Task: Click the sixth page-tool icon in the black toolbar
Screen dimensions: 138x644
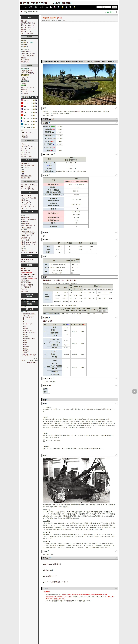Action: click(x=66, y=7)
